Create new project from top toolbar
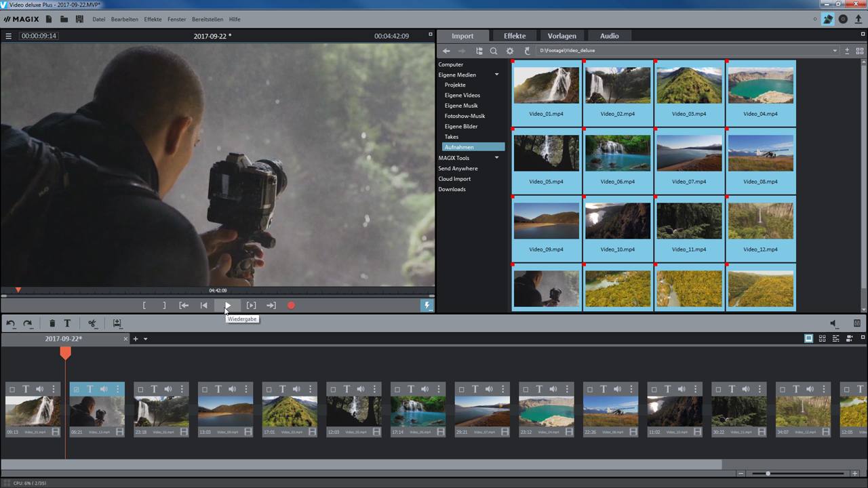 point(49,19)
